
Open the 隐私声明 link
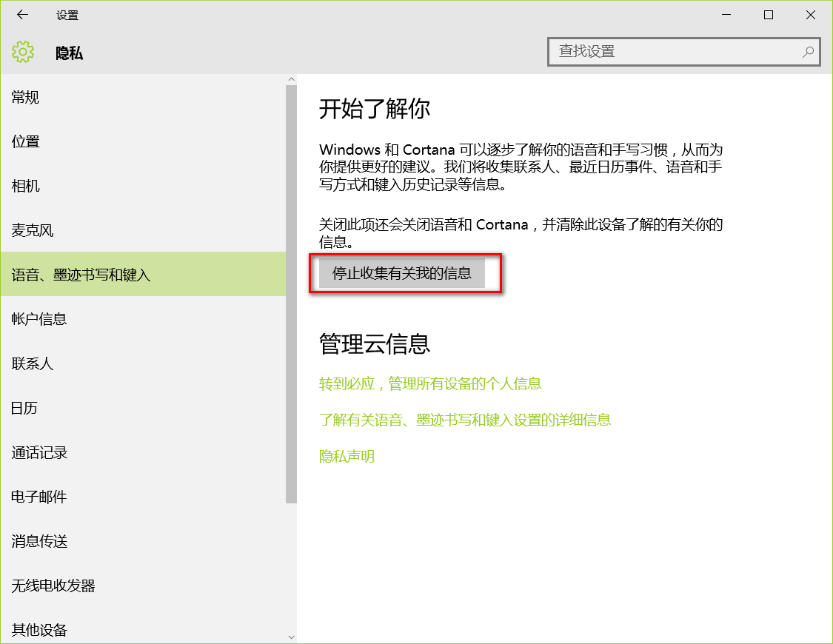tap(347, 456)
